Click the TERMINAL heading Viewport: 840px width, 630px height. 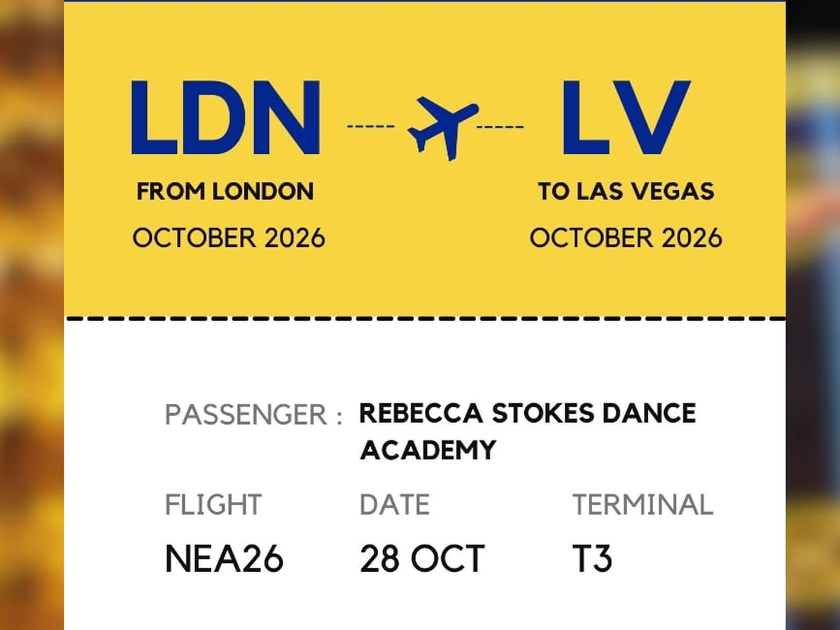643,505
